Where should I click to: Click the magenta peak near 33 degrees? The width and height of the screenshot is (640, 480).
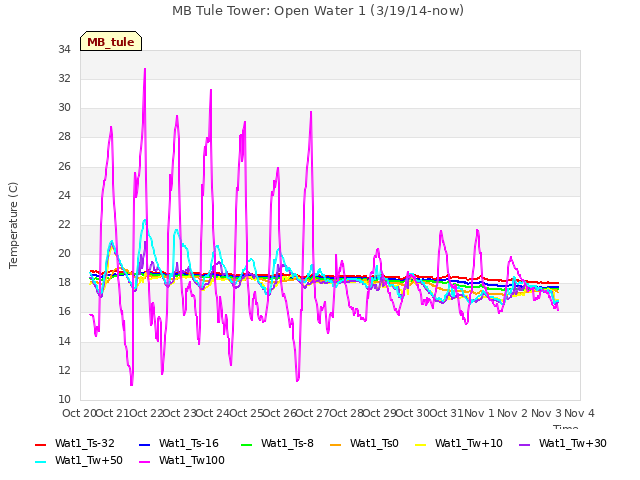tap(145, 69)
